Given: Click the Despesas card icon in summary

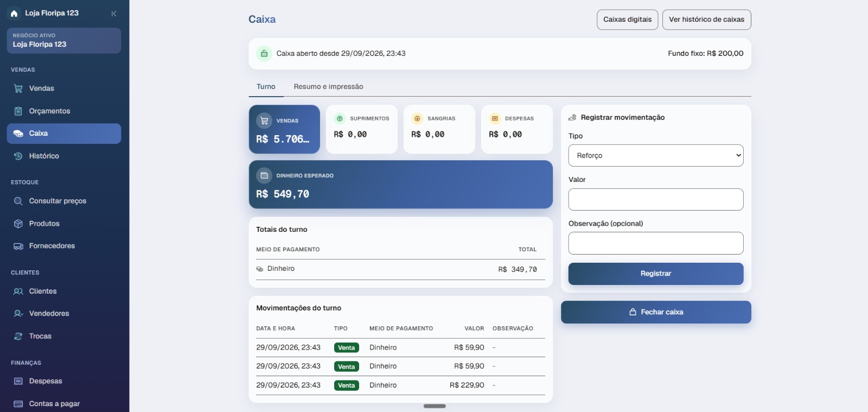Looking at the screenshot, I should point(495,118).
